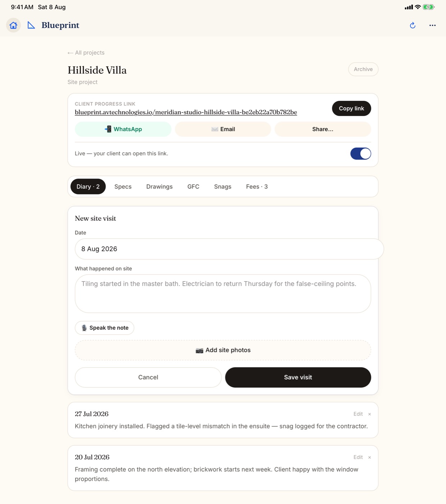Click the Copy link button
The height and width of the screenshot is (504, 446).
pyautogui.click(x=351, y=108)
